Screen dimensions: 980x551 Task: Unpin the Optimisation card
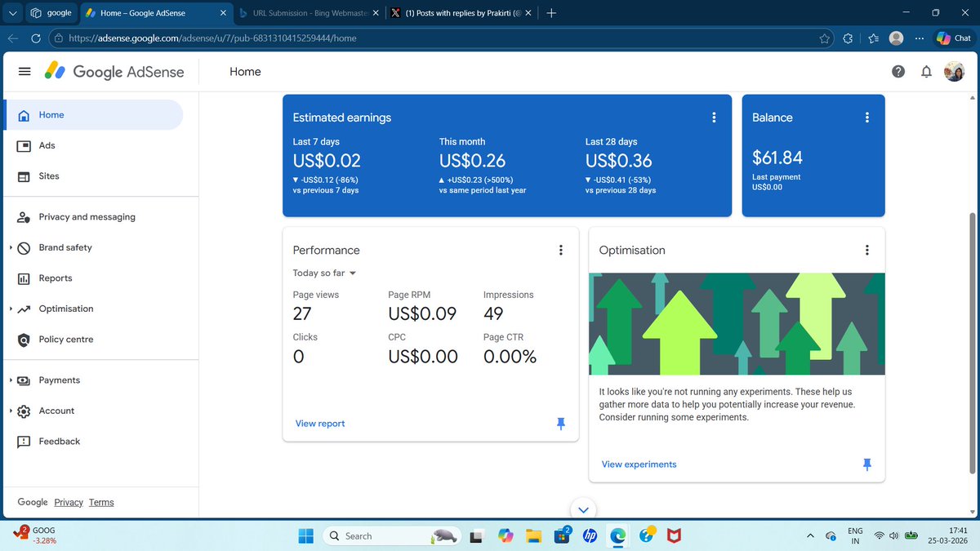point(867,464)
